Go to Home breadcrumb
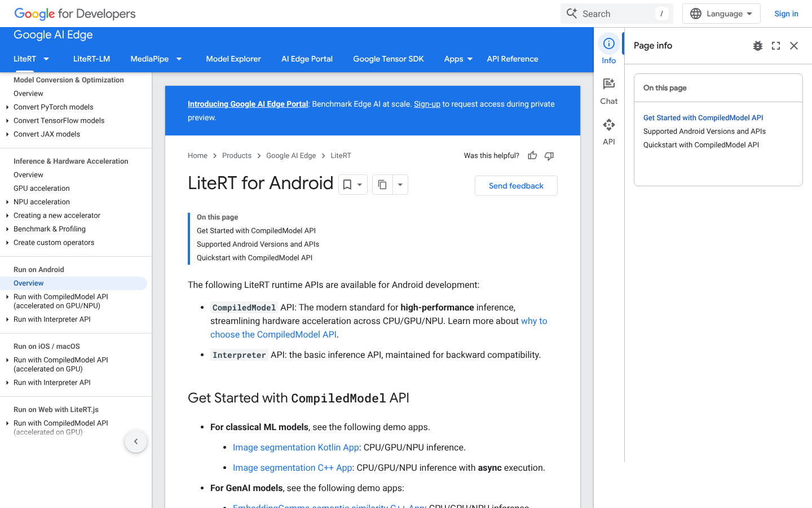 pyautogui.click(x=197, y=156)
